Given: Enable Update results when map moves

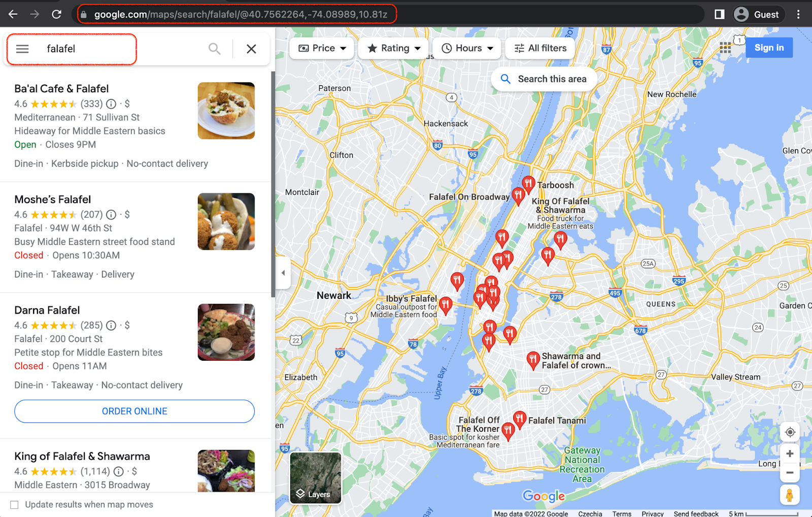Looking at the screenshot, I should click(x=14, y=505).
